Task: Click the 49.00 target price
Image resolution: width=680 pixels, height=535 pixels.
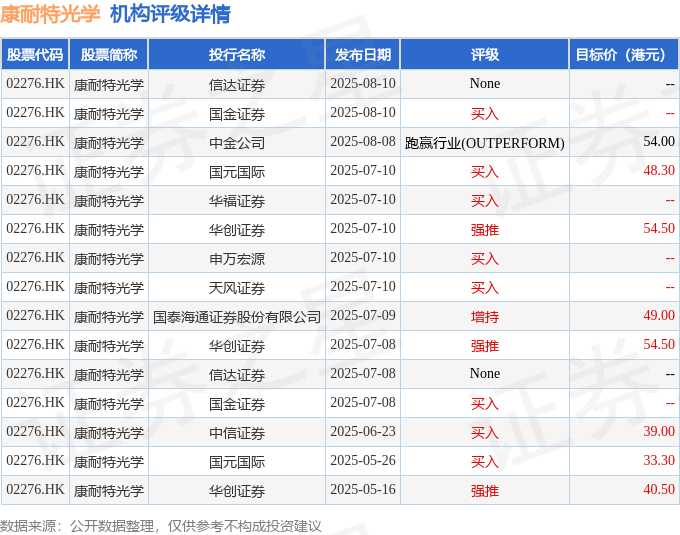Action: click(659, 315)
